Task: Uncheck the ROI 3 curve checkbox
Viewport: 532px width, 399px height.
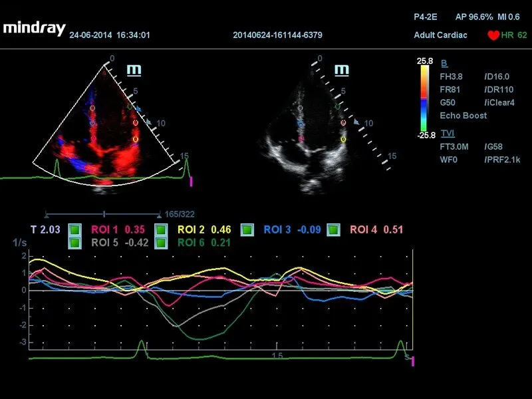Action: tap(247, 230)
